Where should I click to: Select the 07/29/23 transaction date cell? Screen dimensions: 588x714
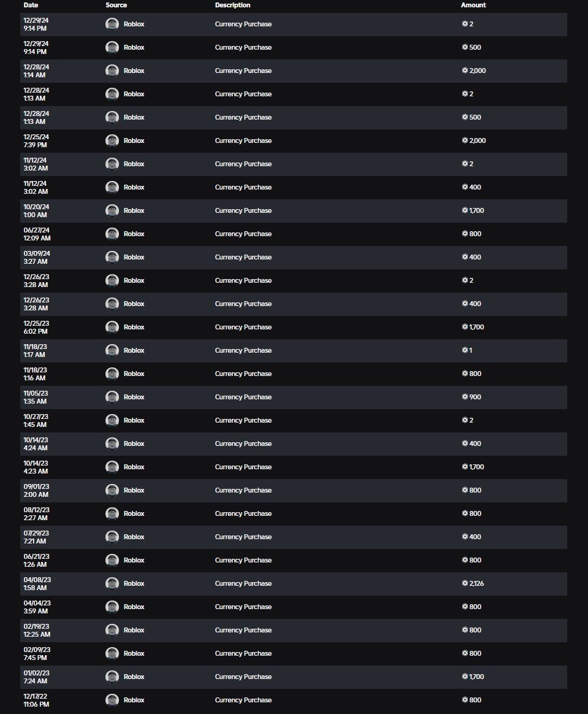click(36, 537)
